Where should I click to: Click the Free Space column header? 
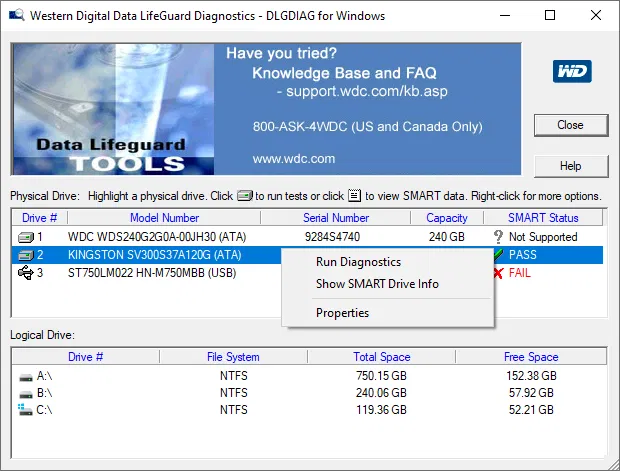(x=531, y=357)
